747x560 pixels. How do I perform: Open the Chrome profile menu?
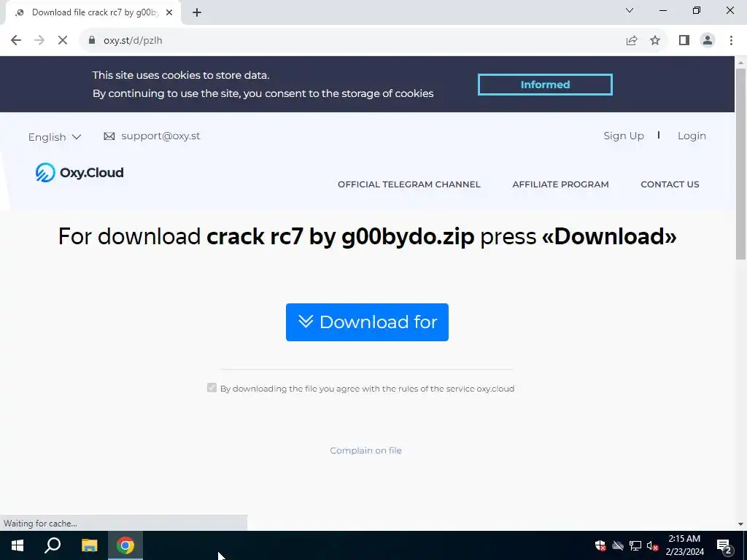pyautogui.click(x=708, y=41)
